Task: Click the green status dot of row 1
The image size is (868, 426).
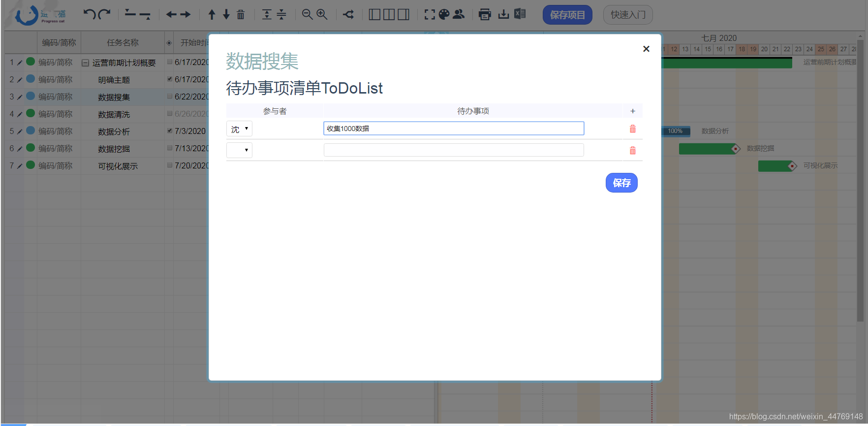Action: pos(31,62)
